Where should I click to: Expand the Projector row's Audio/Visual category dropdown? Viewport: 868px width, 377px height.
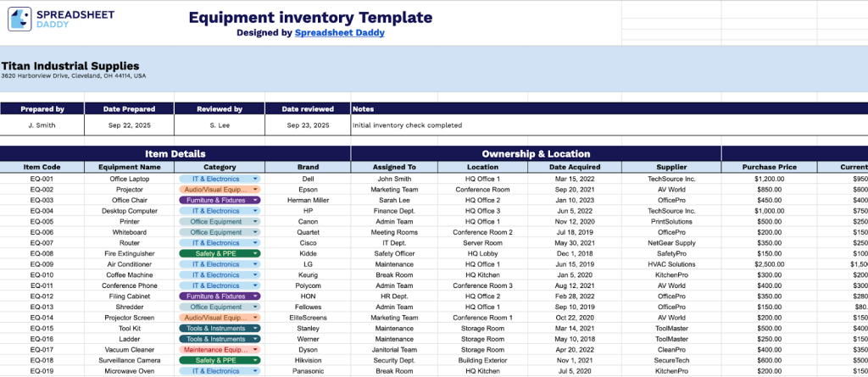(x=255, y=190)
